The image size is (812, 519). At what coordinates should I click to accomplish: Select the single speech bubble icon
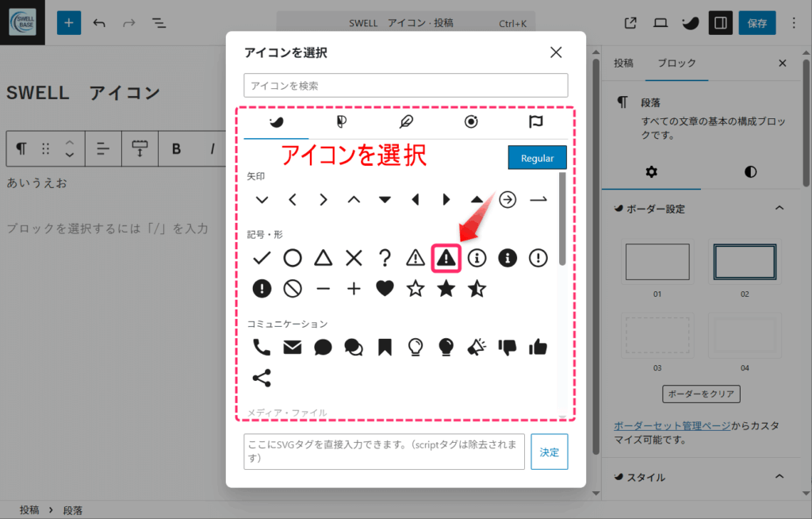[x=324, y=348]
